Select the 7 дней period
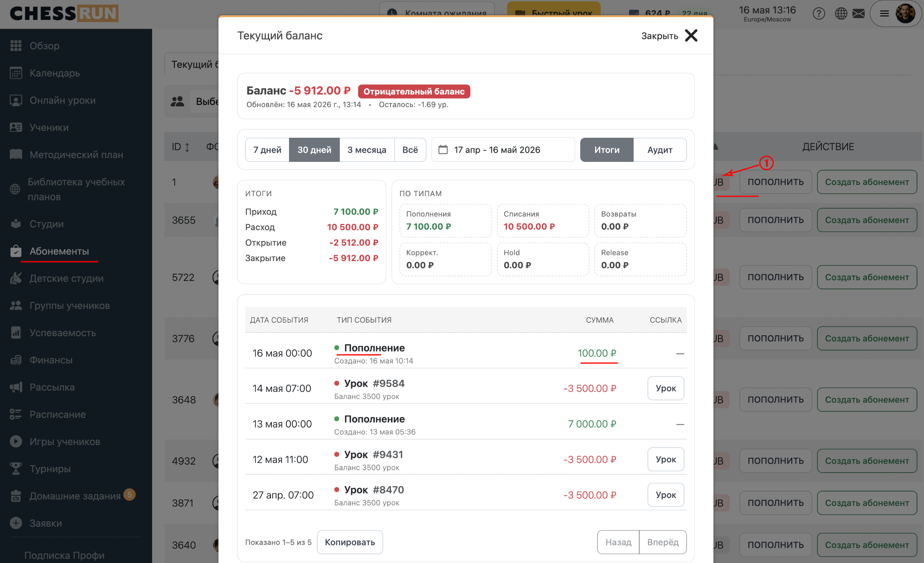 pyautogui.click(x=267, y=150)
